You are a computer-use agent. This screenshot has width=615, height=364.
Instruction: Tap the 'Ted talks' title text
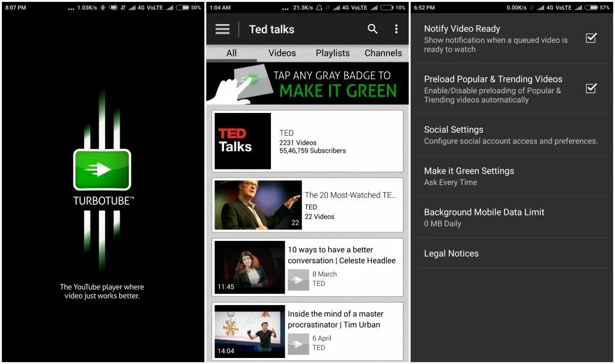pos(271,29)
